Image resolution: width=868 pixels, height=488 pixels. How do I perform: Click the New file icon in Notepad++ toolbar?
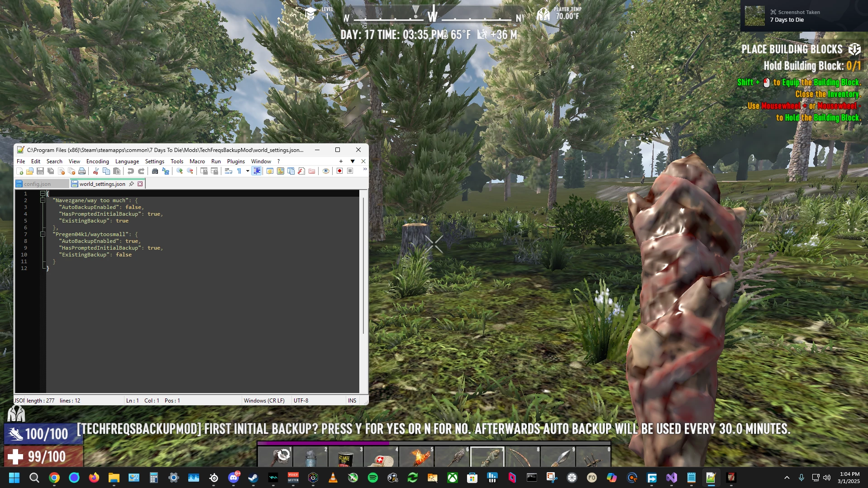coord(19,171)
